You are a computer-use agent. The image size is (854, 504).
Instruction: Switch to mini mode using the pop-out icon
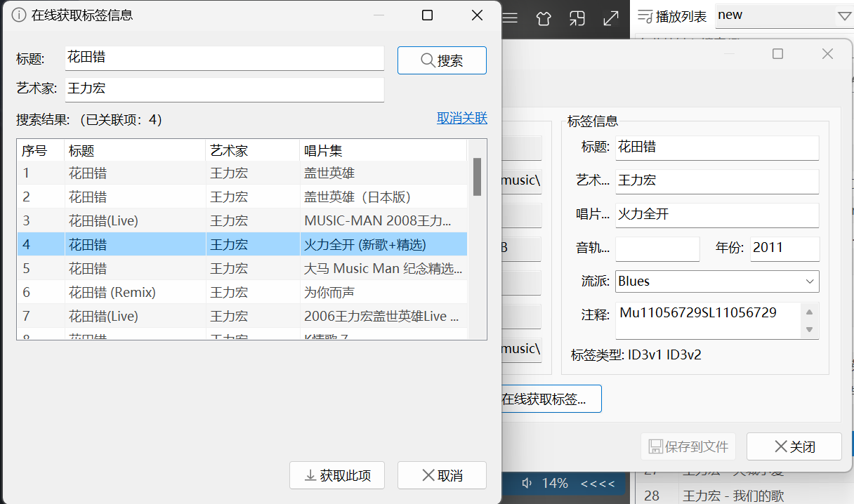(x=577, y=18)
